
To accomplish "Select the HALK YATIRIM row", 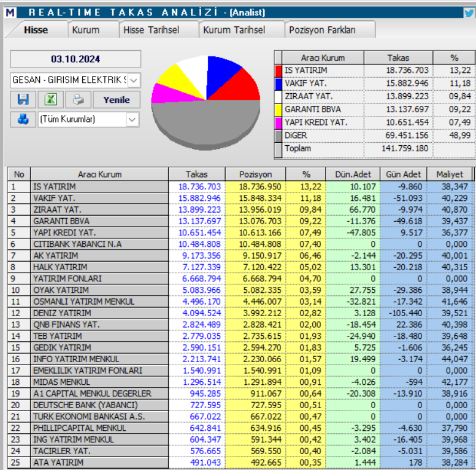I will click(x=240, y=267).
